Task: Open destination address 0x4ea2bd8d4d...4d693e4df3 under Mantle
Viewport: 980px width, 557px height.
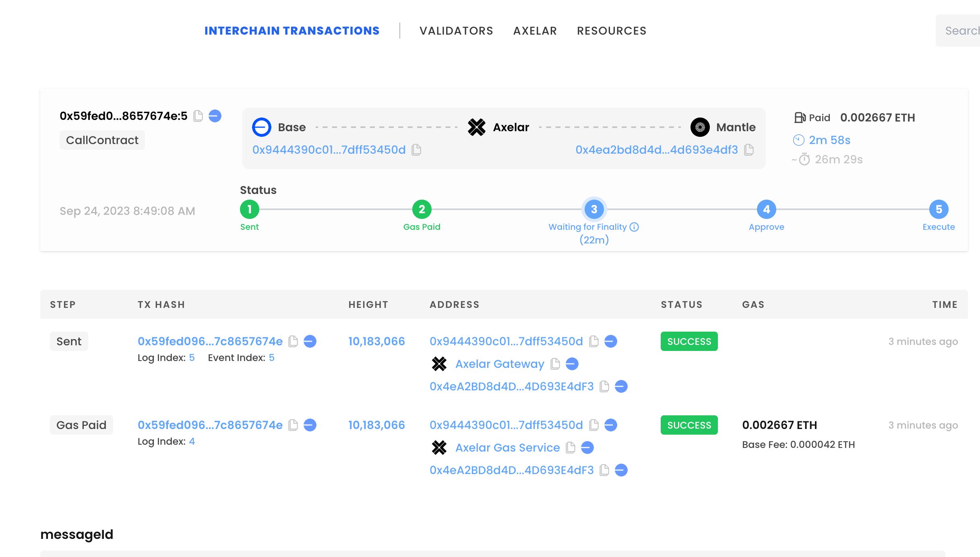Action: click(x=657, y=150)
